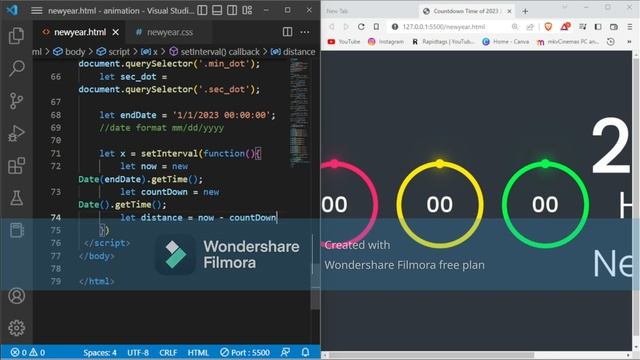Click the date format comment on line 69
This screenshot has height=360, width=640.
pos(162,128)
